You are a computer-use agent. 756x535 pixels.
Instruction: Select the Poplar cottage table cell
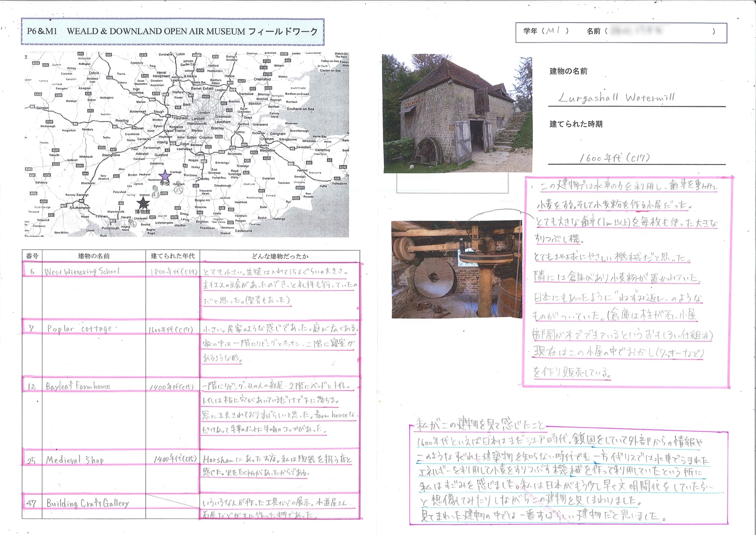84,328
